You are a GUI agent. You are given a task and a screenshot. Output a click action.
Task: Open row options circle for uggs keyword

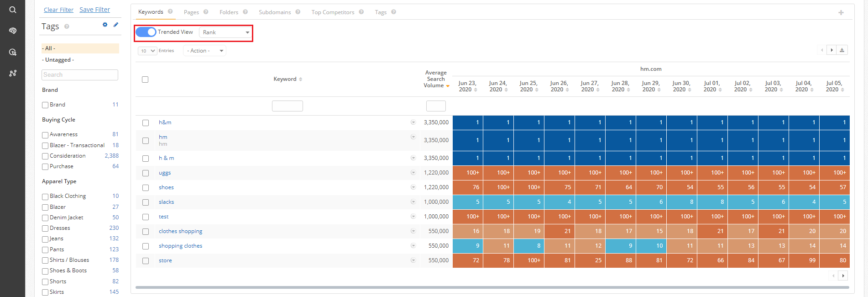point(413,172)
